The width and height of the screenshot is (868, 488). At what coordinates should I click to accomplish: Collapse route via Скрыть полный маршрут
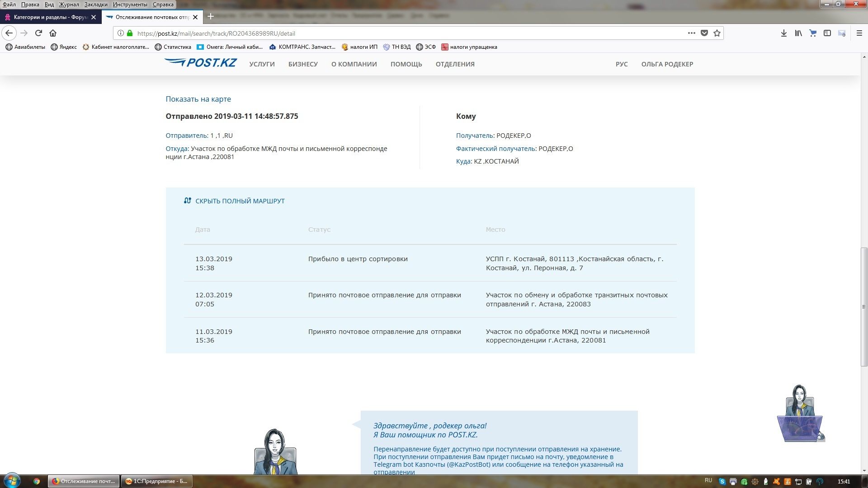(240, 201)
